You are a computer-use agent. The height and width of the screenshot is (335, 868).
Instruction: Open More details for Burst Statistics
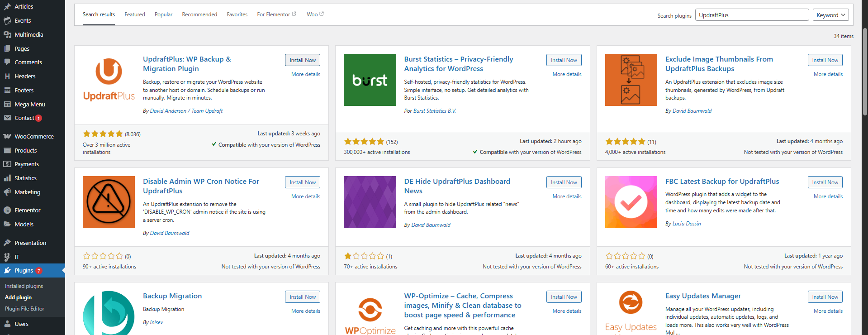coord(567,74)
